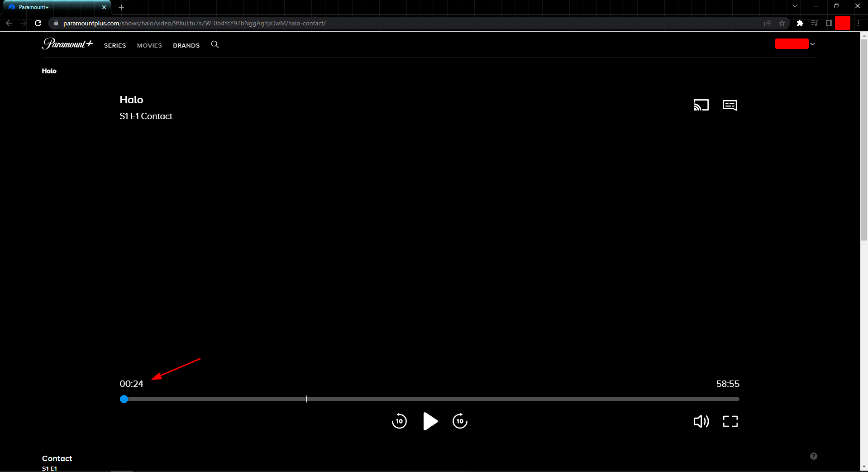The image size is (868, 472).
Task: Open the BRANDS menu
Action: tap(186, 45)
